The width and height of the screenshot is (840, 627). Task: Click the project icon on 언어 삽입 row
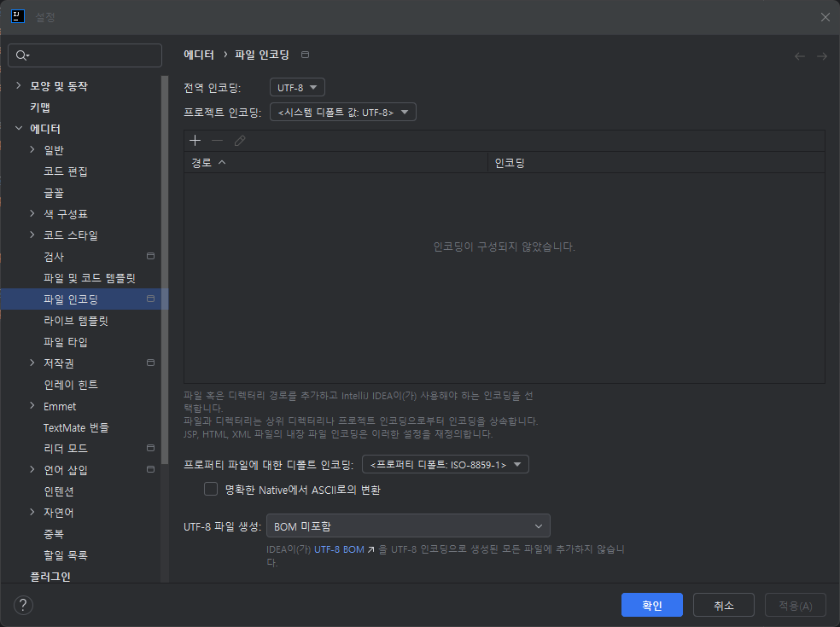[x=150, y=469]
